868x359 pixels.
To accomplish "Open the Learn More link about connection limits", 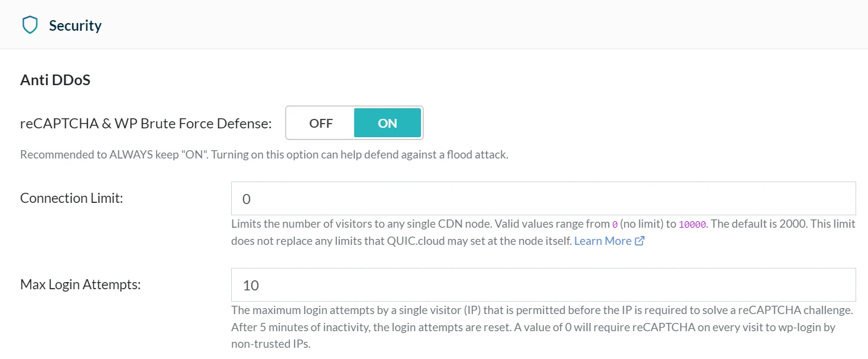I will pyautogui.click(x=604, y=240).
